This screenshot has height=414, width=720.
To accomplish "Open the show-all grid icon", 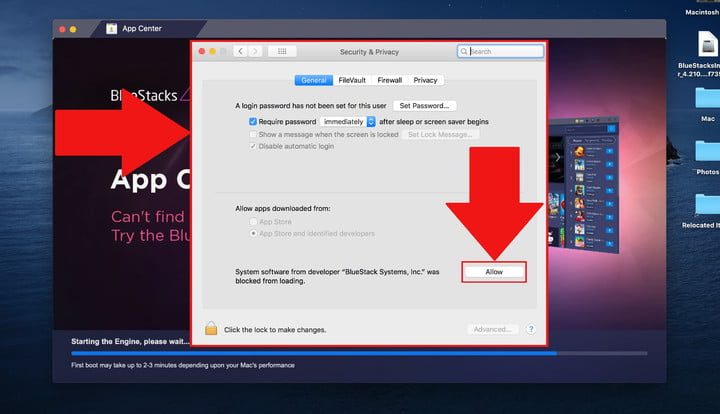I will tap(282, 51).
